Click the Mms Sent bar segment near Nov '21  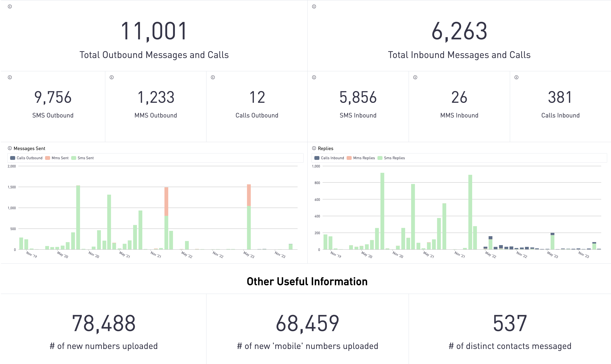coord(166,202)
